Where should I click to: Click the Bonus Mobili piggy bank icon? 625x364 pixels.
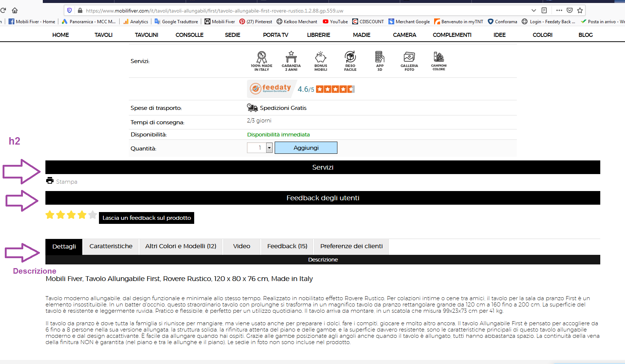click(321, 61)
